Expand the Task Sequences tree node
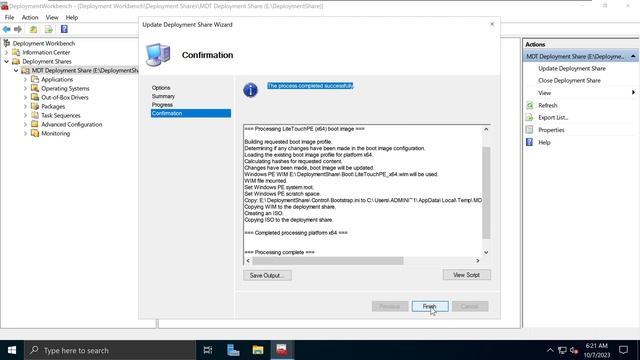This screenshot has height=360, width=640. (x=25, y=115)
